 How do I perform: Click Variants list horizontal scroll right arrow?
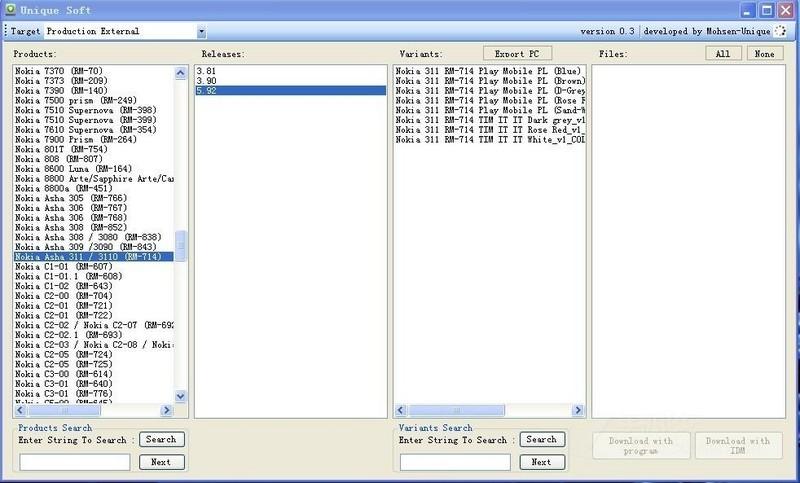click(579, 410)
